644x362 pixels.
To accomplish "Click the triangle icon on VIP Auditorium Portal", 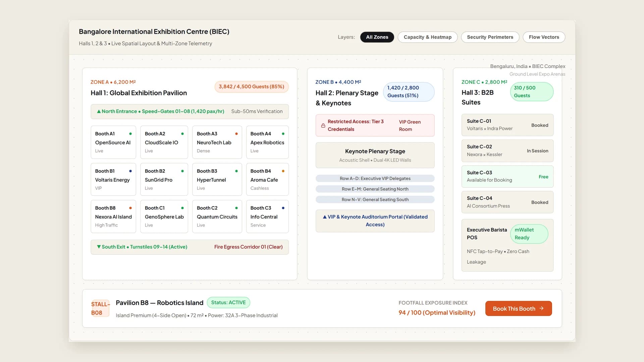I will 325,217.
